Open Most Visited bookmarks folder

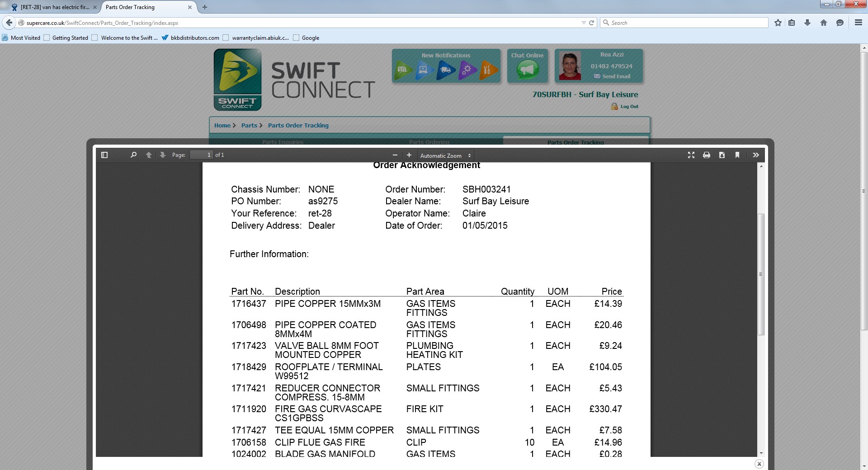click(21, 38)
